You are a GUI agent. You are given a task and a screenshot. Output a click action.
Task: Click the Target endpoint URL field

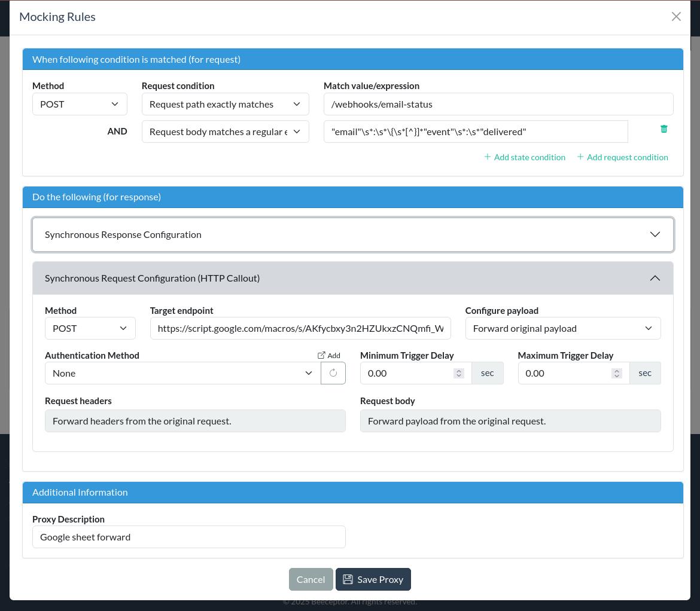point(300,328)
